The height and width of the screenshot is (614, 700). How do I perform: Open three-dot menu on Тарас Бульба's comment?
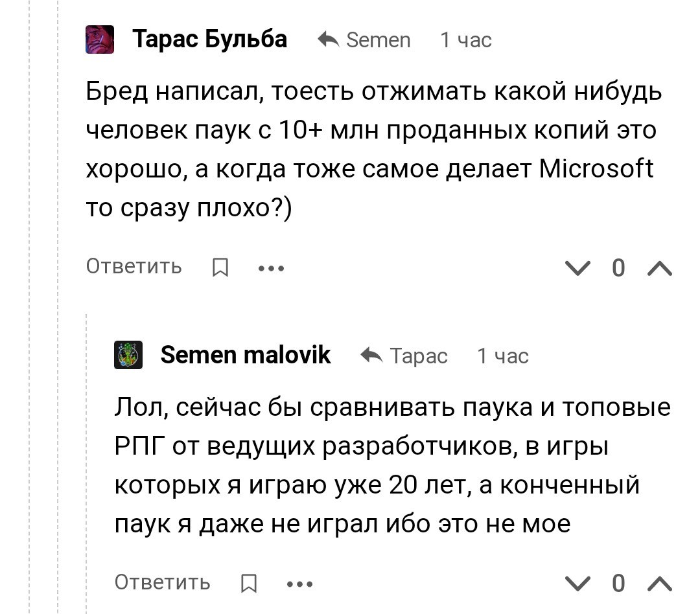(271, 268)
